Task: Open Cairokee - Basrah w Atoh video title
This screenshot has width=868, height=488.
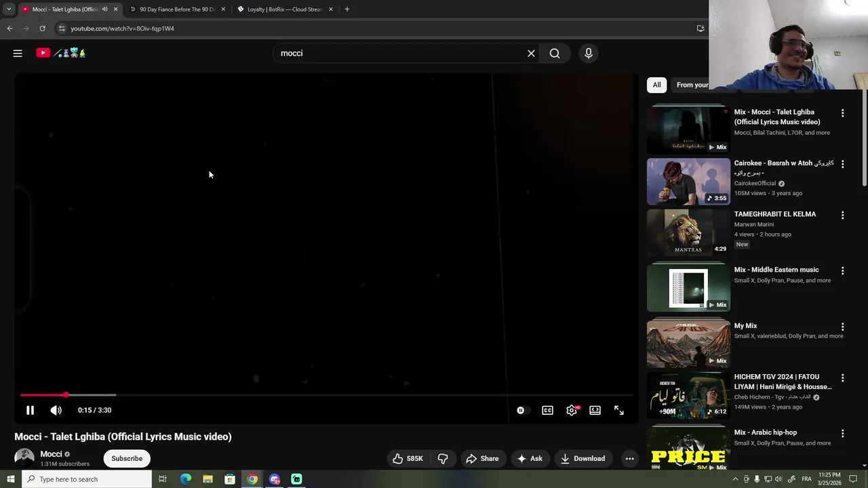Action: point(783,168)
